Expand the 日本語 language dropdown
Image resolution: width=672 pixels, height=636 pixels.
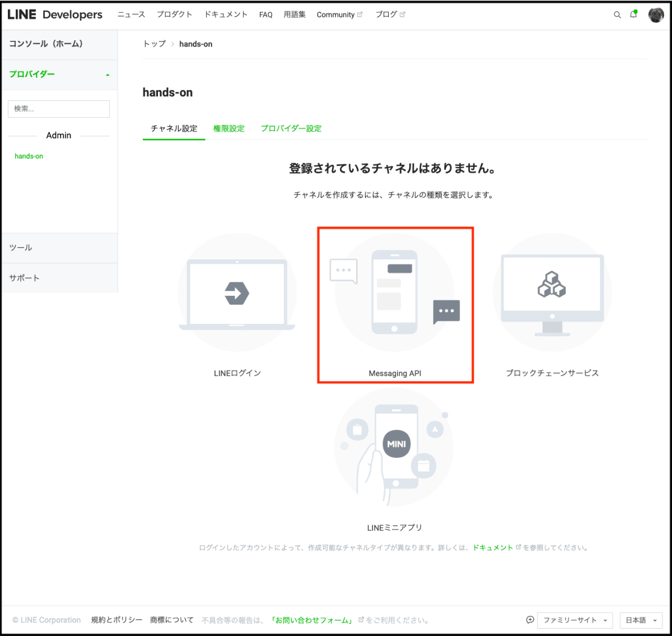641,620
